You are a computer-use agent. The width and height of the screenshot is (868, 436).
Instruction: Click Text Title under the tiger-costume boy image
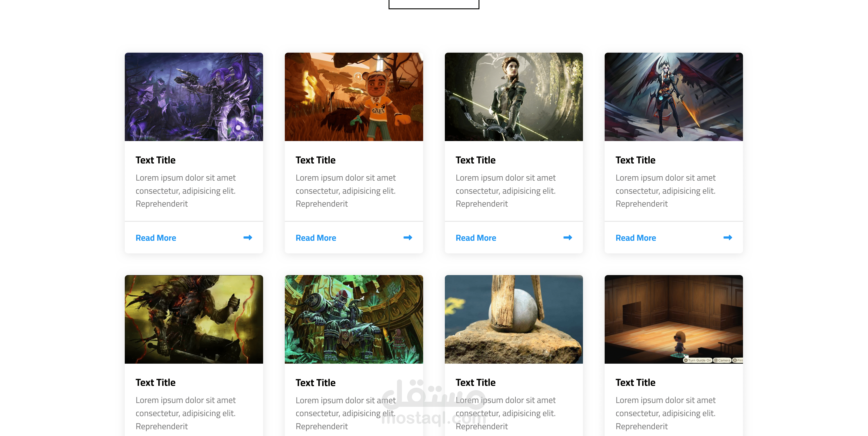pyautogui.click(x=315, y=160)
